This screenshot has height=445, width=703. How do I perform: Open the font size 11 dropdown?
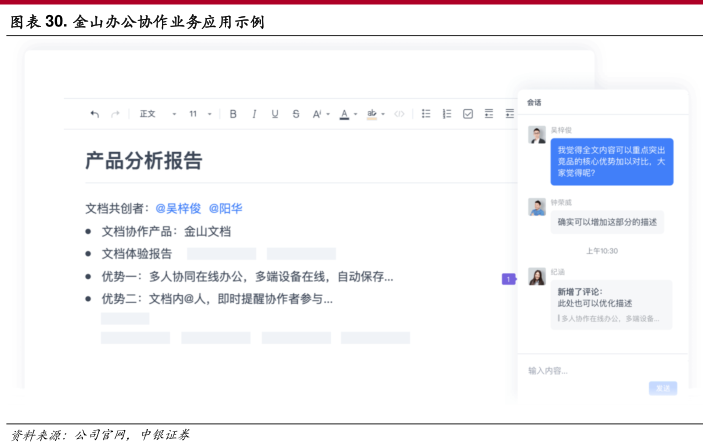pos(200,114)
